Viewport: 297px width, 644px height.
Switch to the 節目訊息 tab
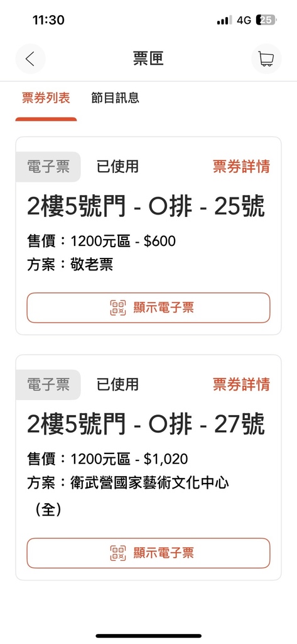point(116,98)
